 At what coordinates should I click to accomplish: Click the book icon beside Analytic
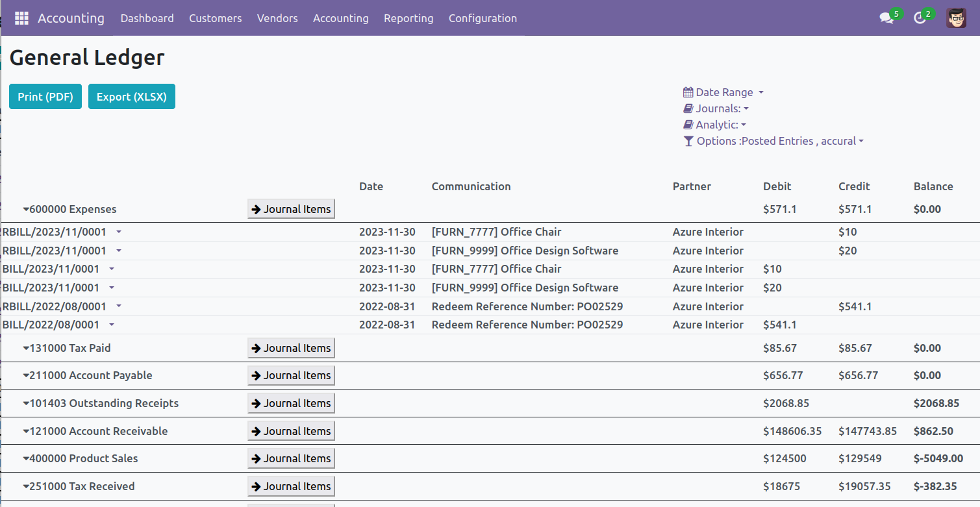(x=688, y=125)
